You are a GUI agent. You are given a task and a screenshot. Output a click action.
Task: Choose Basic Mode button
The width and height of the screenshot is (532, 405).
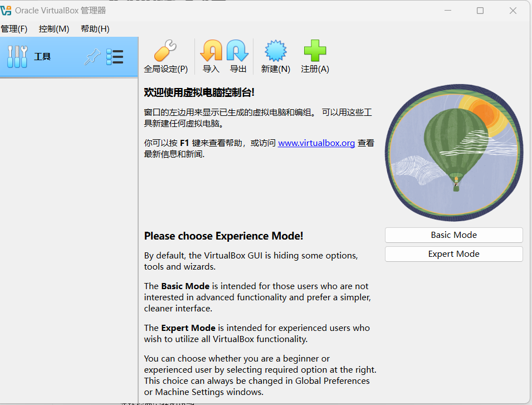453,235
